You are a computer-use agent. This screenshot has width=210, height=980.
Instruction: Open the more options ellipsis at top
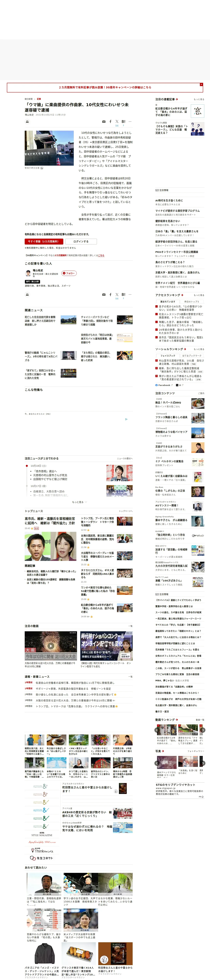point(130,122)
